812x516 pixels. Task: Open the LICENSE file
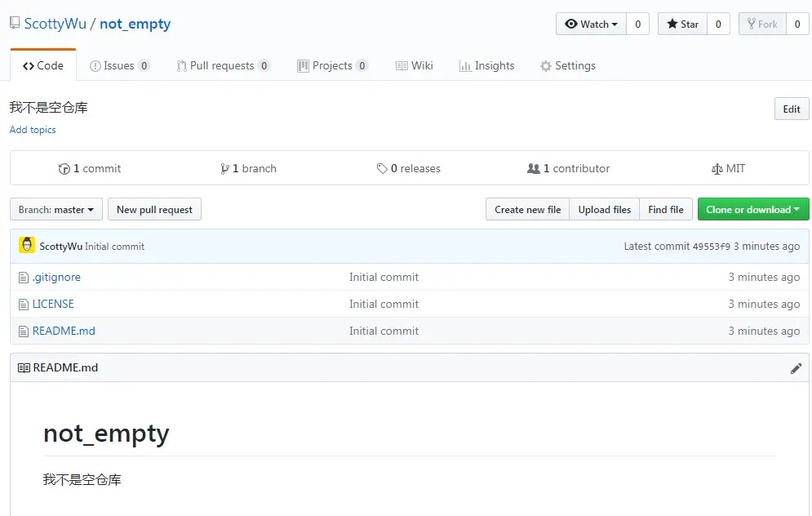pyautogui.click(x=53, y=304)
